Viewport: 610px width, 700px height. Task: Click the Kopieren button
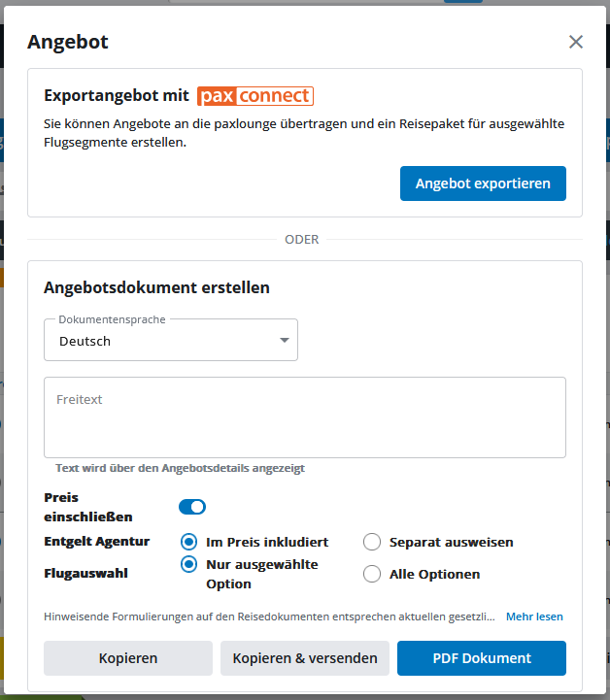(x=128, y=658)
